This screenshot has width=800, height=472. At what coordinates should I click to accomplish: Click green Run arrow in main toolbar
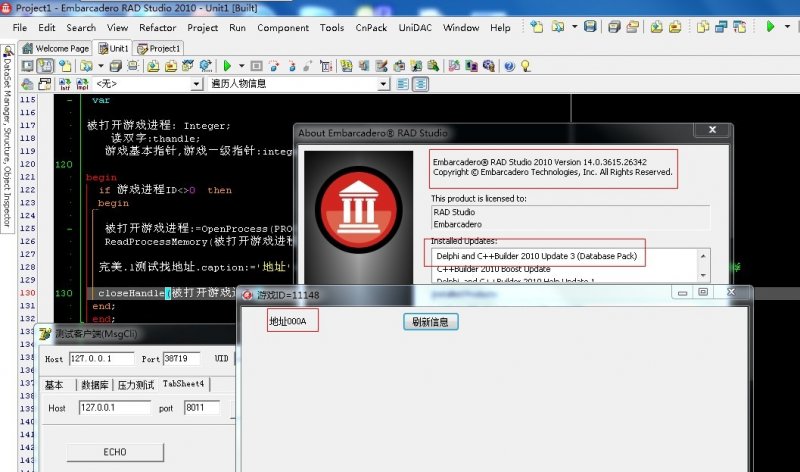(770, 27)
